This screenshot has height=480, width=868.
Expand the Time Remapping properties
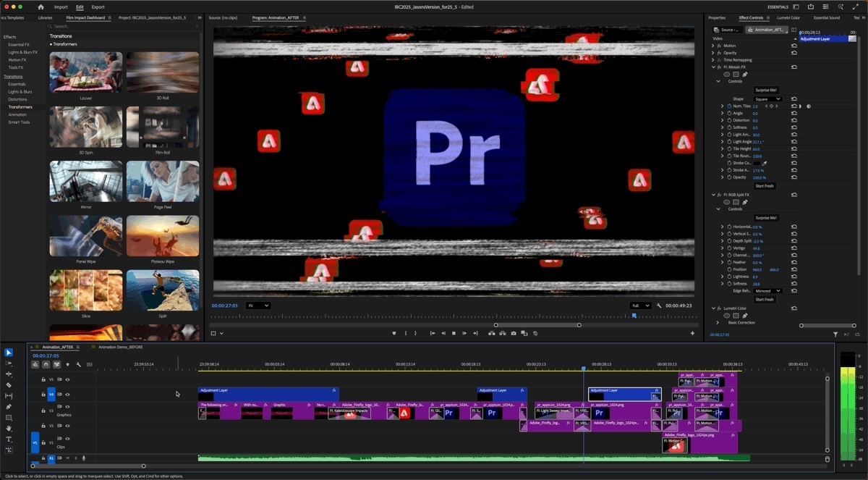click(x=713, y=60)
